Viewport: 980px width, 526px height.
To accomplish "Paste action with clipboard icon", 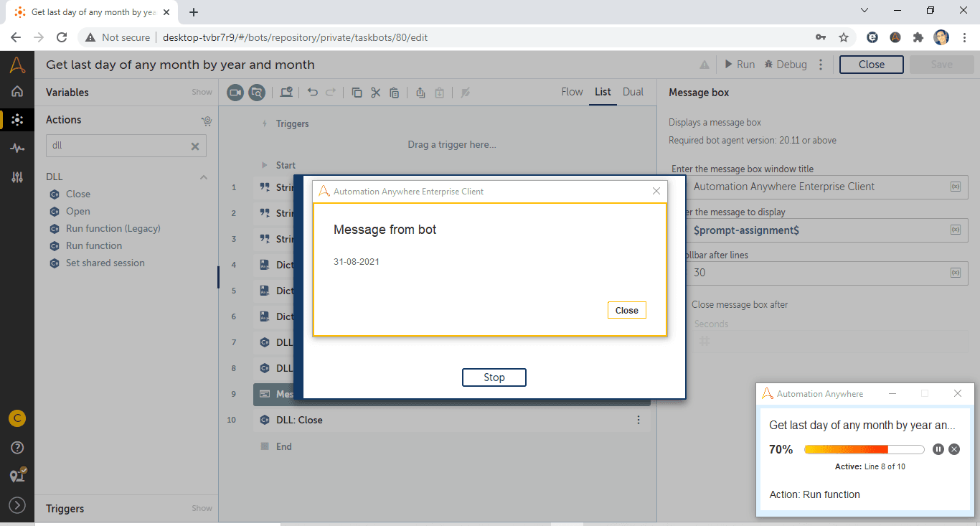I will pos(394,92).
